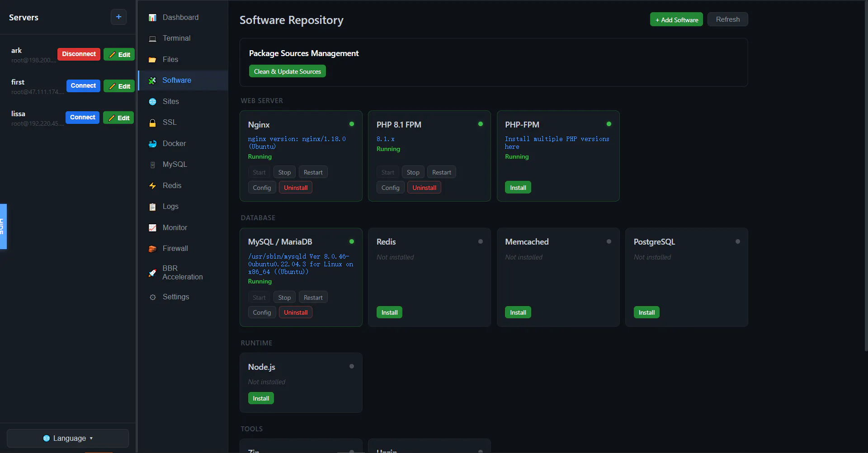868x453 pixels.
Task: Restart the Nginx service
Action: (313, 172)
